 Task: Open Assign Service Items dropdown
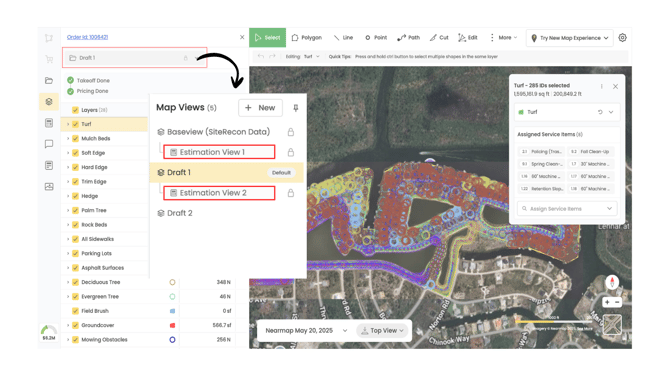click(567, 209)
